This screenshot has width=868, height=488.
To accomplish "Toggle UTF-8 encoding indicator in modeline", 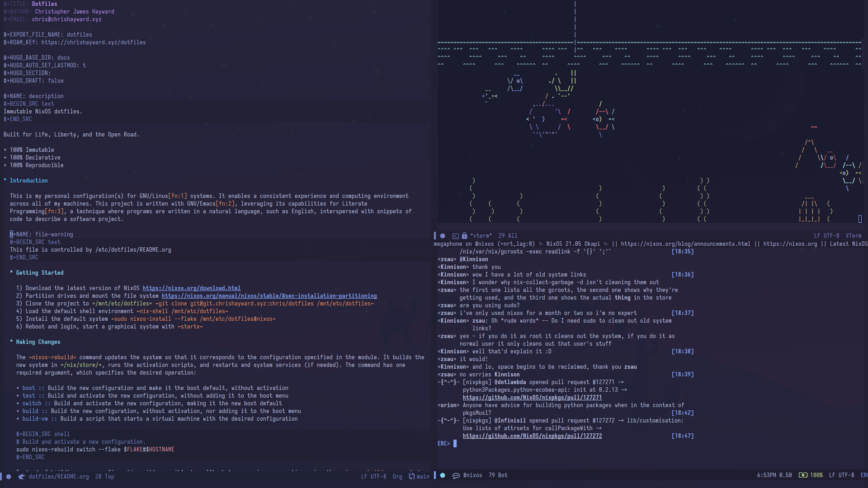I will 380,476.
